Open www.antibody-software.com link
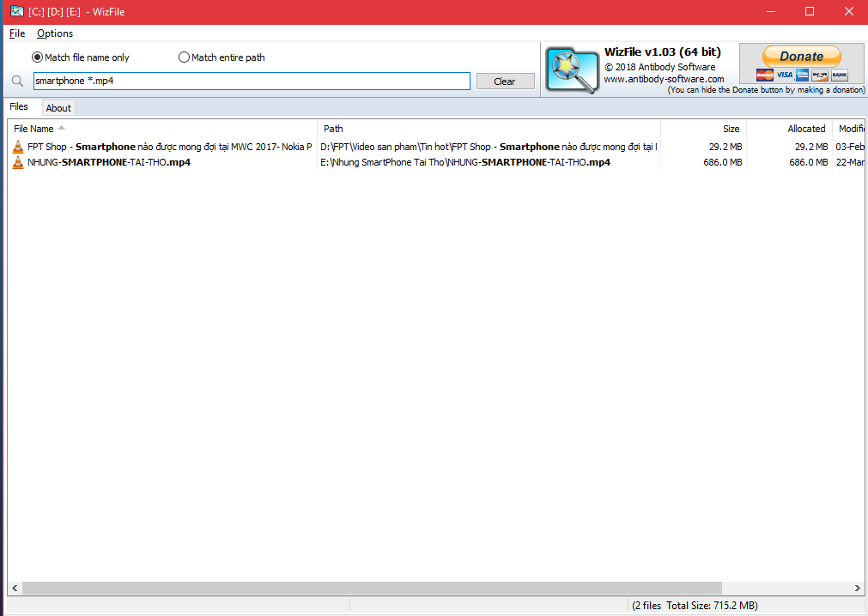 pos(664,79)
